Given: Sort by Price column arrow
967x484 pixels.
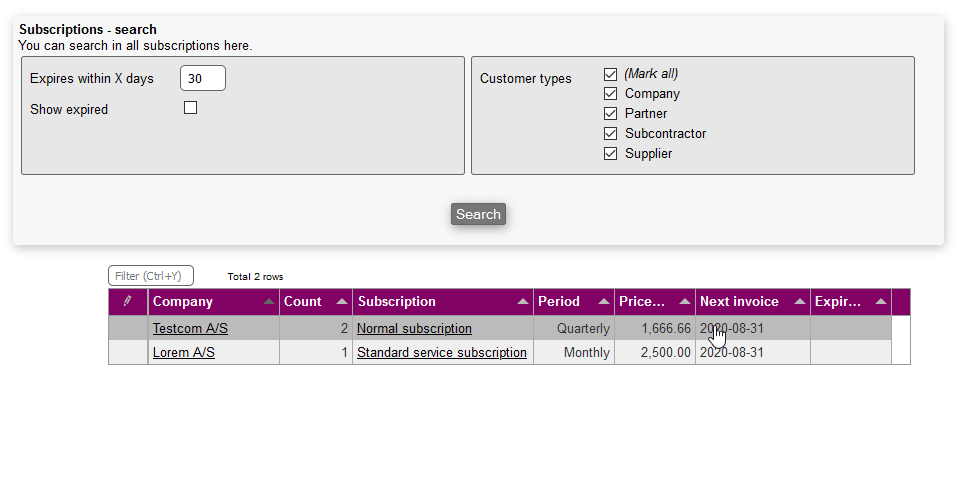Looking at the screenshot, I should (684, 301).
